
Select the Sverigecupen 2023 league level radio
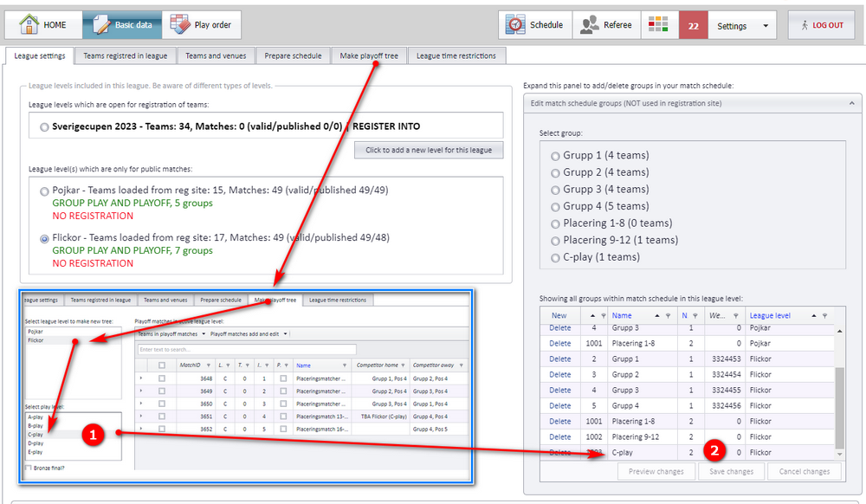[44, 127]
